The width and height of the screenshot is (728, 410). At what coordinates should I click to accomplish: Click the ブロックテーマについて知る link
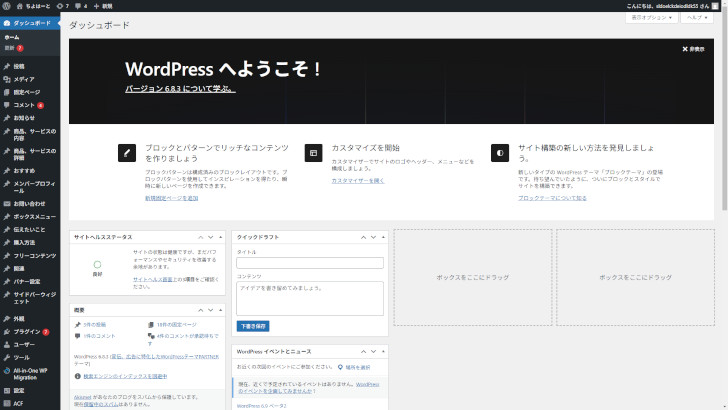(x=552, y=198)
